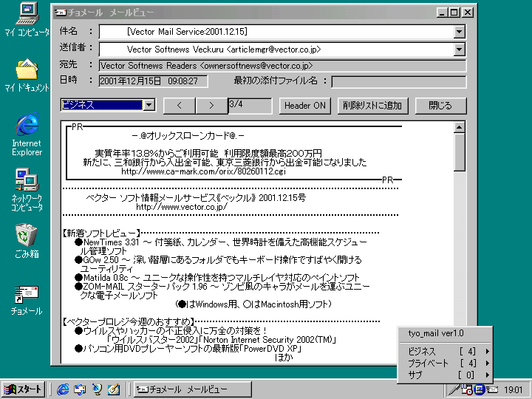Open プライベート submenu in tray menu
Viewport: 532px width, 399px height.
click(445, 363)
